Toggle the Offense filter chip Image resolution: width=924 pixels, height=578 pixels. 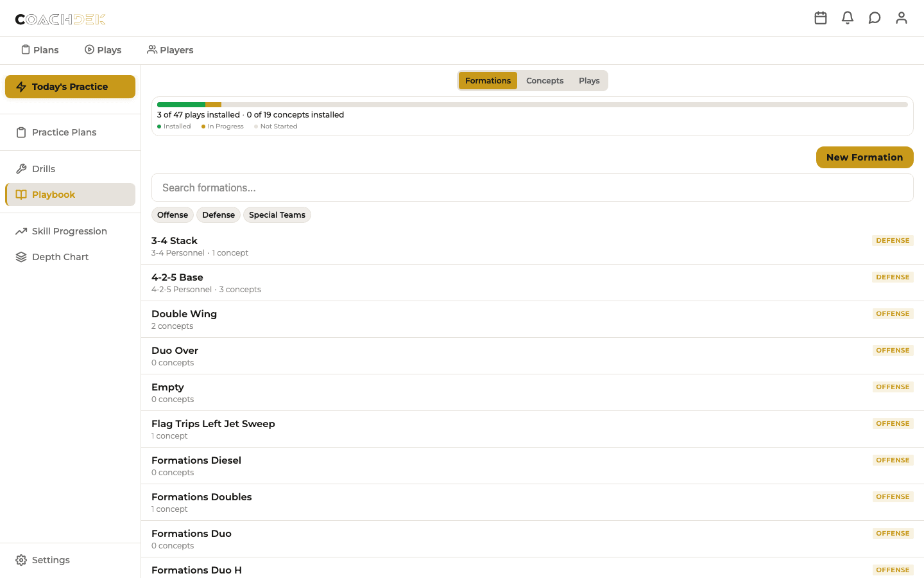click(172, 215)
